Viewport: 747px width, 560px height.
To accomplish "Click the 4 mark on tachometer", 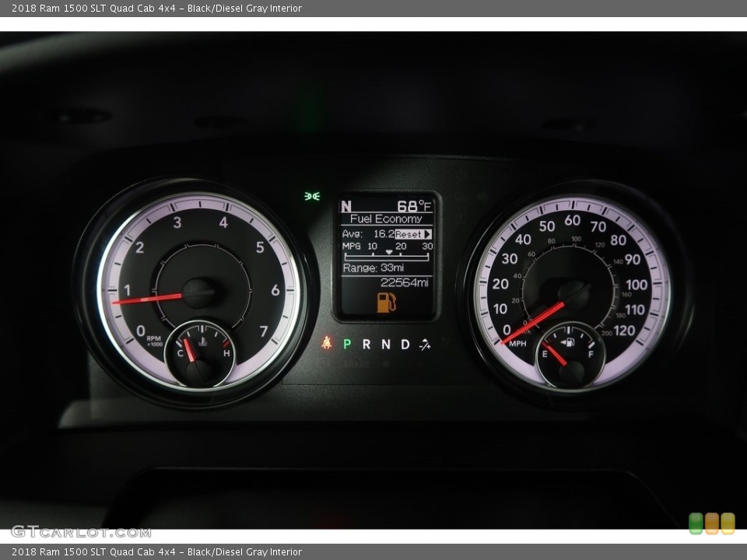I will [x=223, y=222].
